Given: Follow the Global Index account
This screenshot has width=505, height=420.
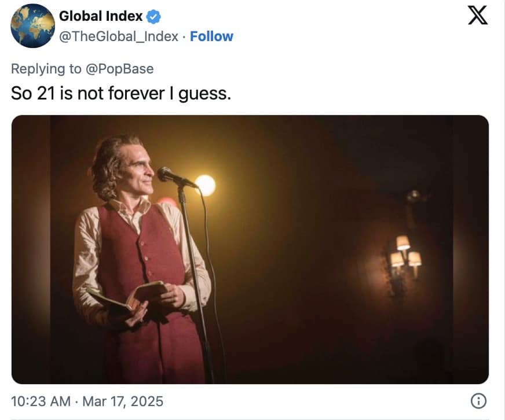Looking at the screenshot, I should click(211, 36).
